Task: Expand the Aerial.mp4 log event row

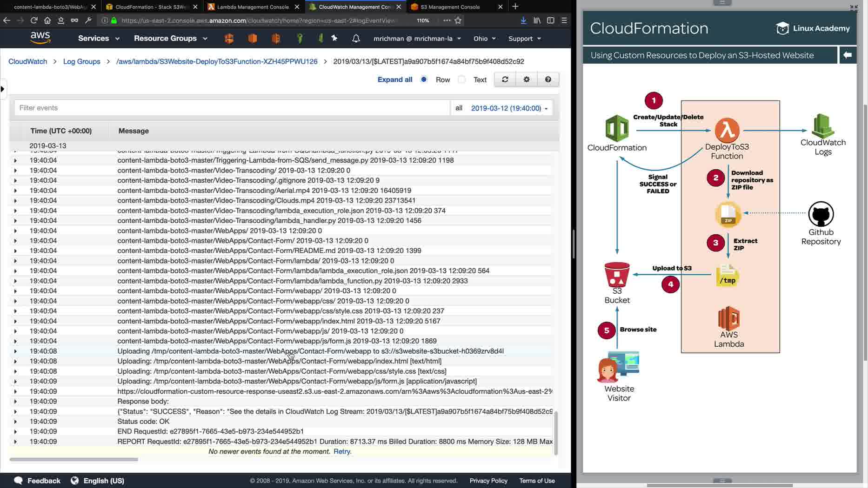Action: tap(15, 191)
